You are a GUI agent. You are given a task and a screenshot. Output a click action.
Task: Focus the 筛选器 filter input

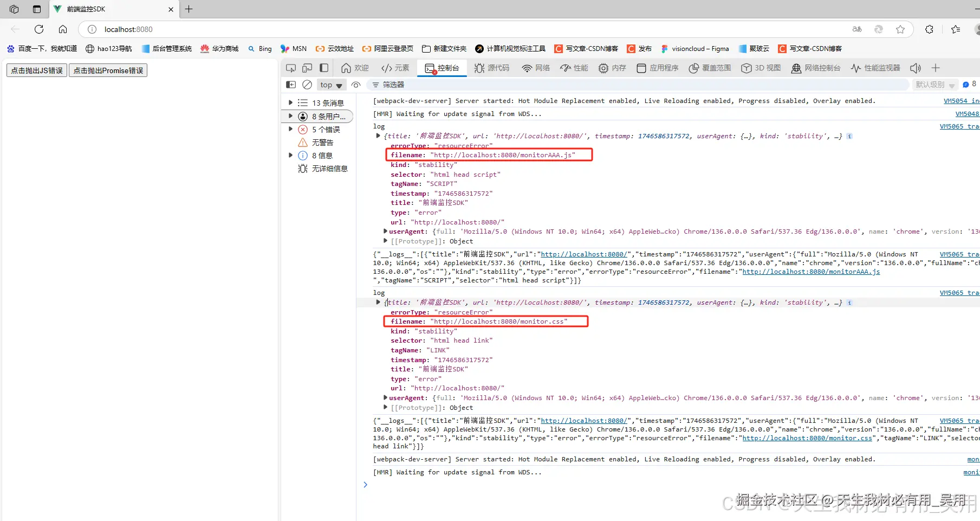(x=638, y=85)
